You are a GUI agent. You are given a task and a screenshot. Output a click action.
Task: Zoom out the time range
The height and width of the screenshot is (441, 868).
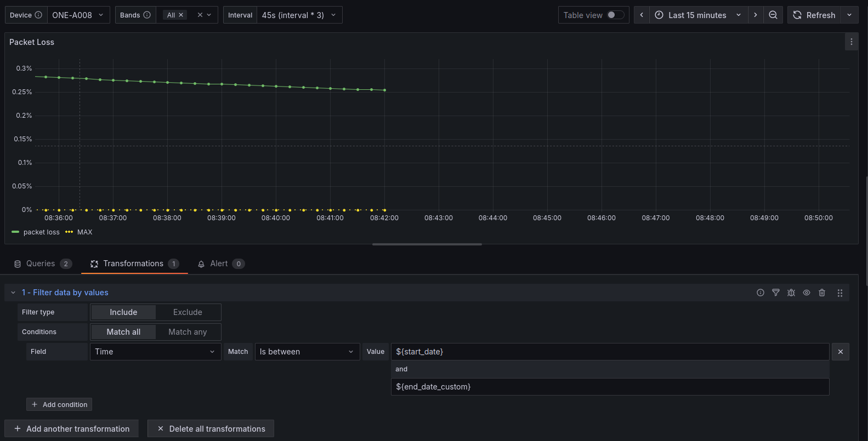(x=773, y=15)
